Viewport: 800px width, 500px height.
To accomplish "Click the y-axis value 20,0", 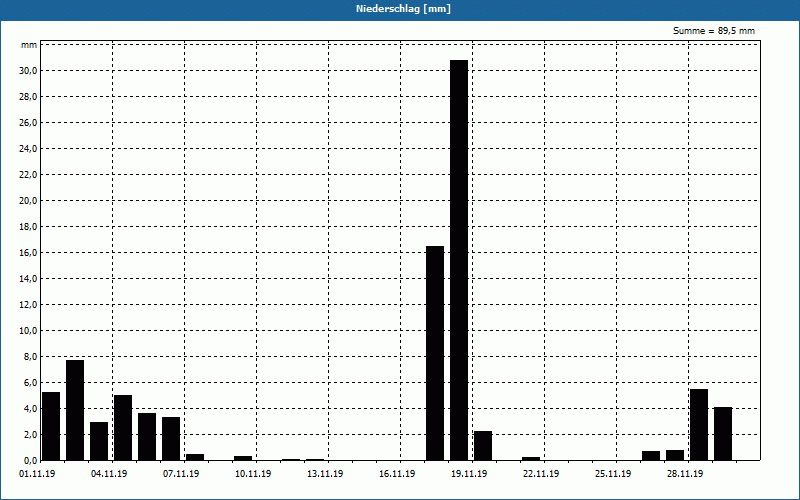I will pos(28,201).
